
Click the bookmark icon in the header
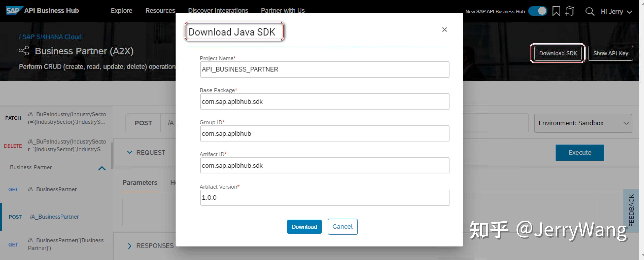[x=556, y=11]
